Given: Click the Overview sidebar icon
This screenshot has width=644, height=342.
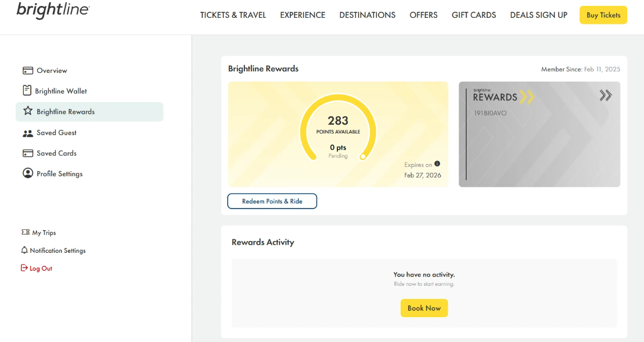Looking at the screenshot, I should (x=28, y=70).
